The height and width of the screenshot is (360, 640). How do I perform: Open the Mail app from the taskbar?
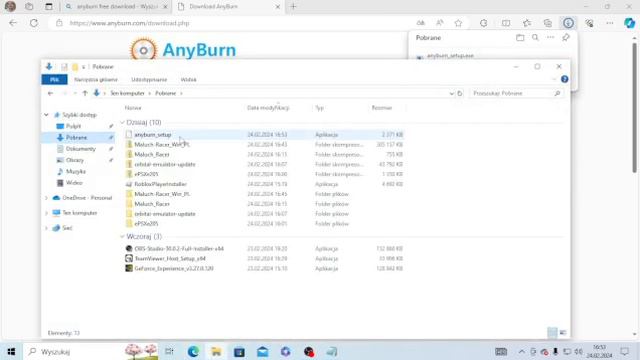click(262, 351)
